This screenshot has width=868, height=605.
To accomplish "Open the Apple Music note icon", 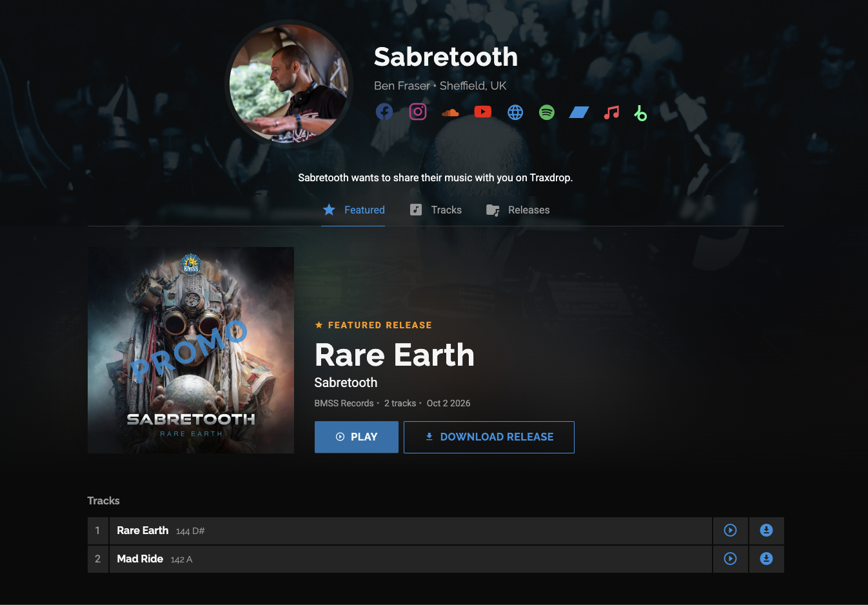I will 611,113.
